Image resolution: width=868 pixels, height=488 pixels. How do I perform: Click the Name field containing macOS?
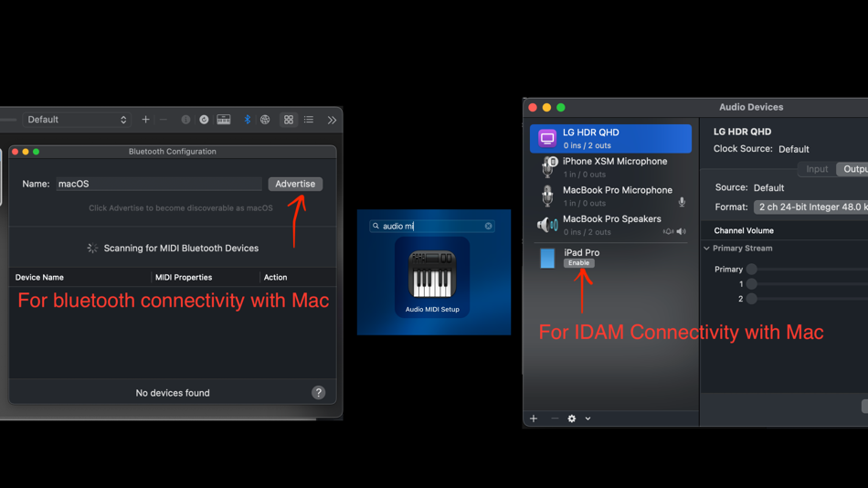pos(159,184)
